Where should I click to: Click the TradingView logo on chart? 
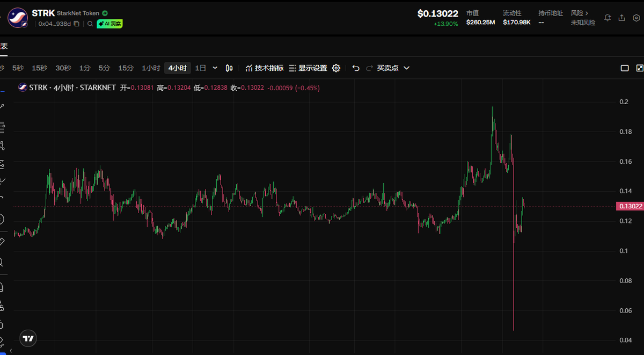coord(28,338)
